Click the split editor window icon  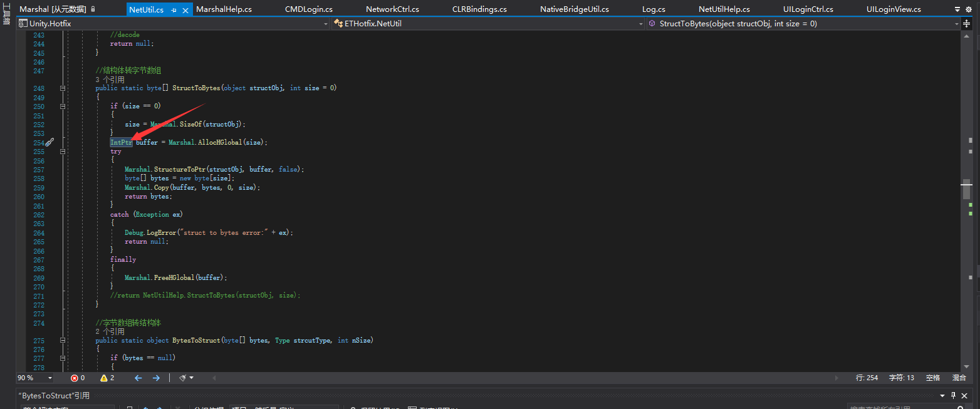[x=967, y=24]
